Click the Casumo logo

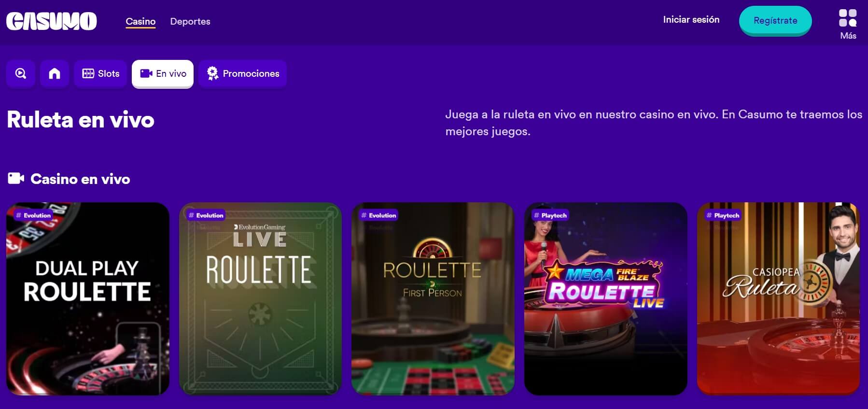click(x=51, y=21)
